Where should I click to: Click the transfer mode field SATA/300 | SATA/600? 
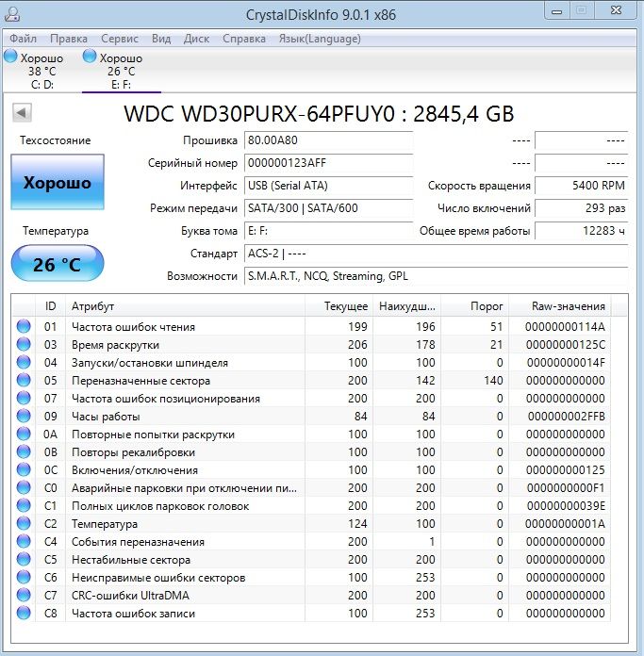328,208
